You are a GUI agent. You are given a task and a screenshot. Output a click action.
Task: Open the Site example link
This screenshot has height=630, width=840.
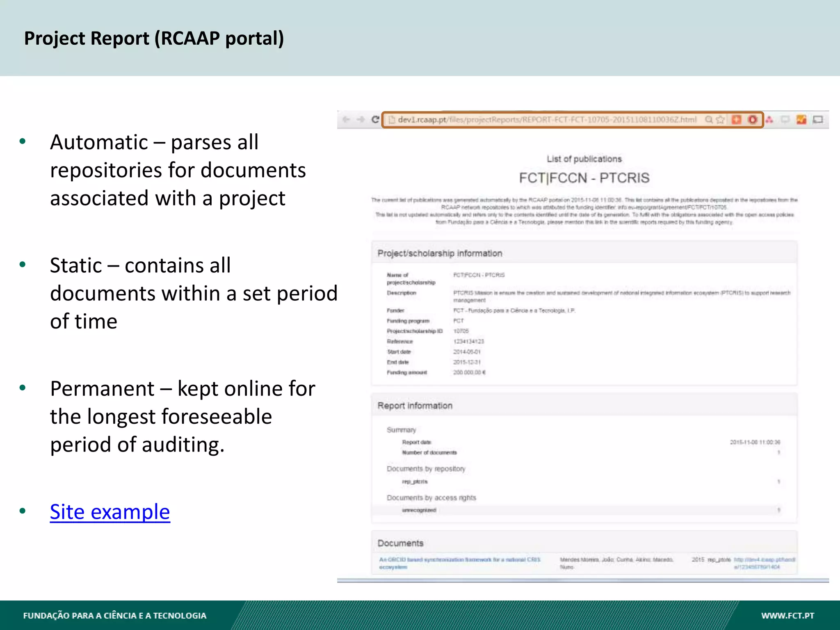[110, 511]
